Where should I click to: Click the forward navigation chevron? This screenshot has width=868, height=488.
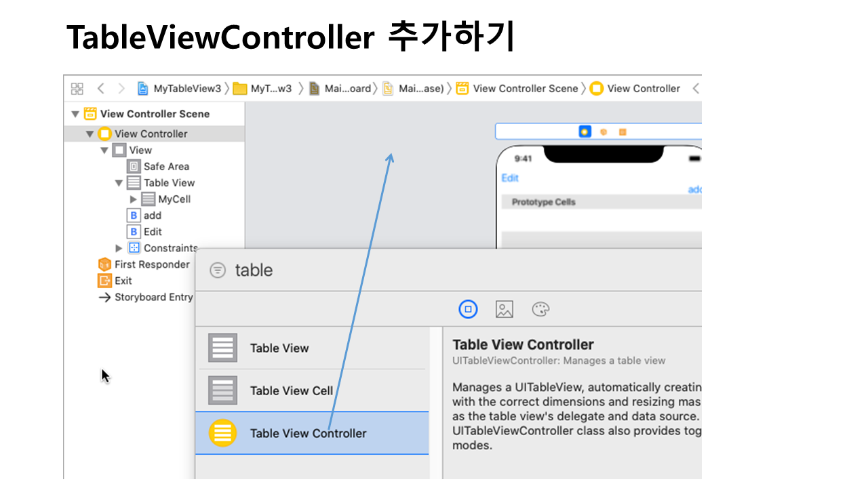click(x=121, y=89)
